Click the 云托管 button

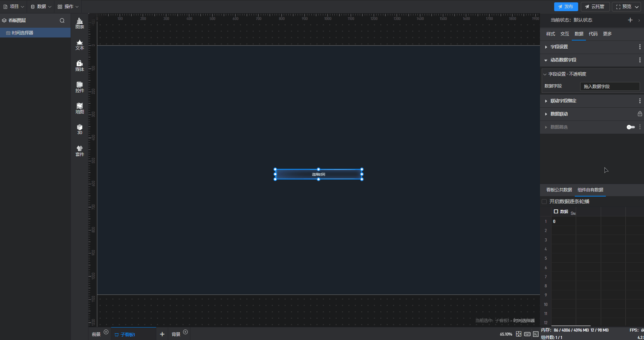pyautogui.click(x=595, y=7)
